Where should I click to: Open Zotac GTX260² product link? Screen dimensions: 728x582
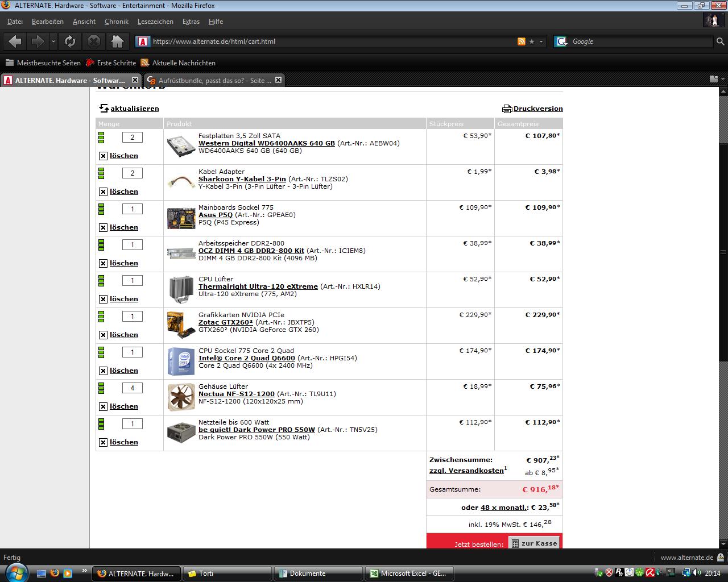[x=226, y=322]
